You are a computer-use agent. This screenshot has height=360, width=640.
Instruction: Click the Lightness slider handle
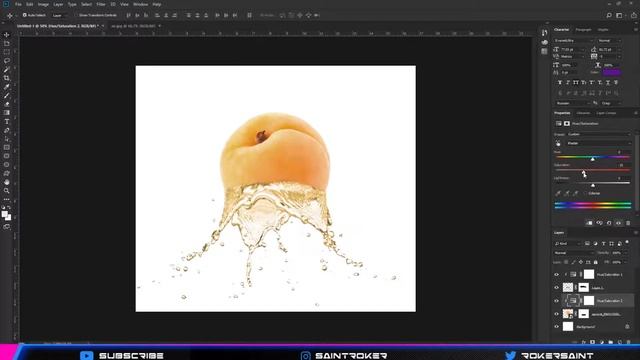[593, 185]
